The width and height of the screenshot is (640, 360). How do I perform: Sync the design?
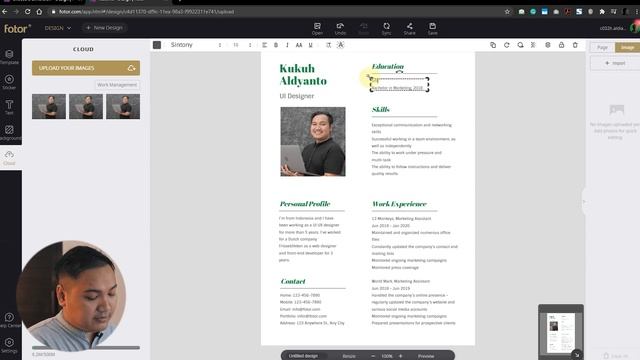(386, 28)
